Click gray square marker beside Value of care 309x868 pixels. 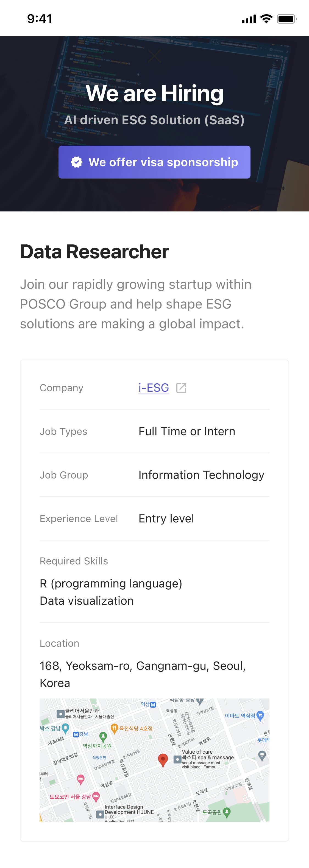click(177, 759)
